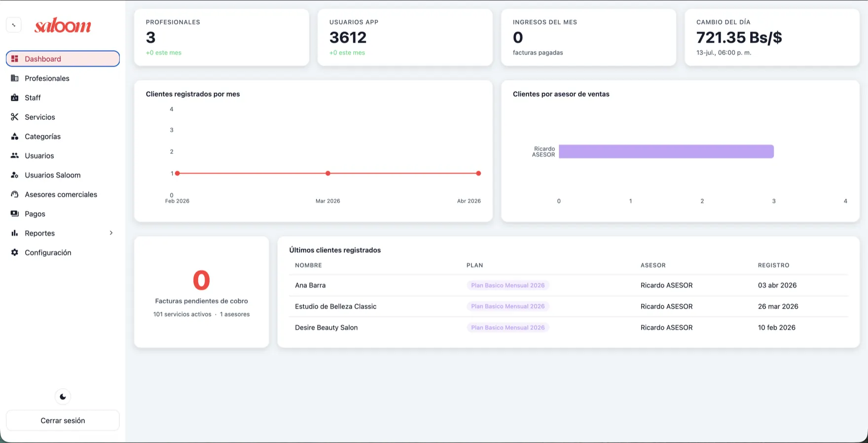Click the Ana Barra client name
This screenshot has height=443, width=868.
(310, 285)
